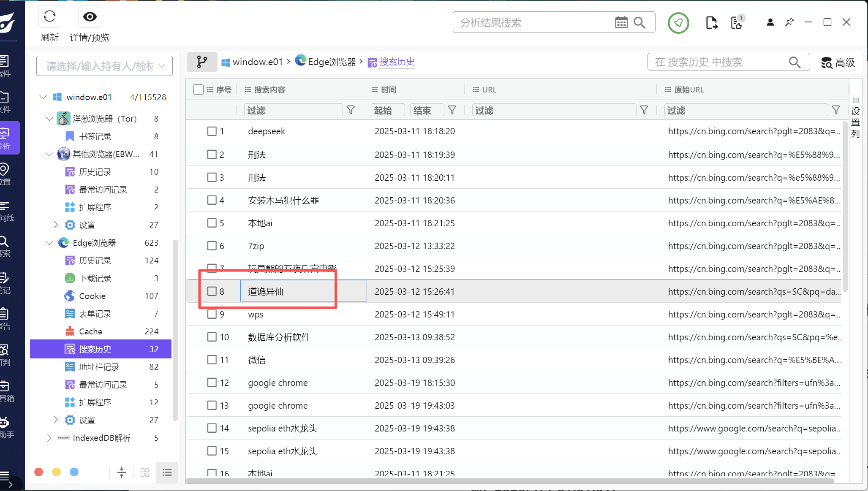Select 下载记录 in the tree
The image size is (868, 491).
click(95, 278)
